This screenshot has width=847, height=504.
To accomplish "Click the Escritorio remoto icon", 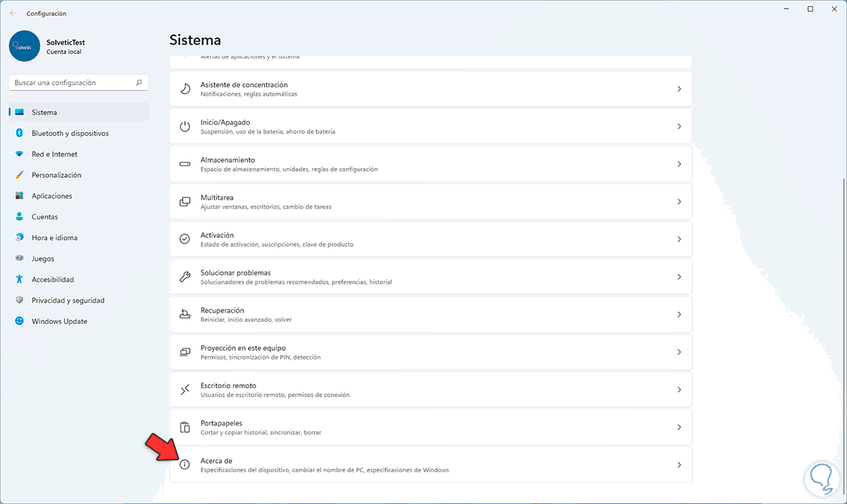I will point(185,390).
